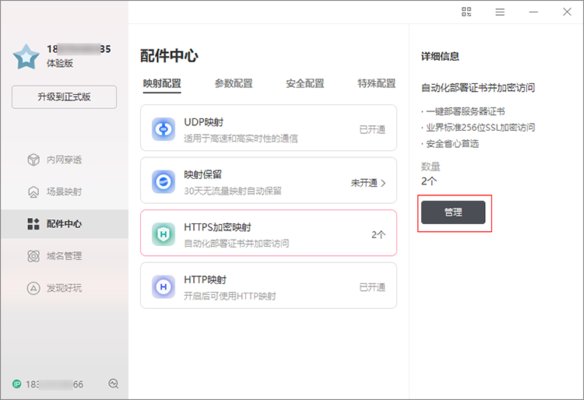This screenshot has width=584, height=400.
Task: Select the UDP映射 card
Action: coord(269,128)
